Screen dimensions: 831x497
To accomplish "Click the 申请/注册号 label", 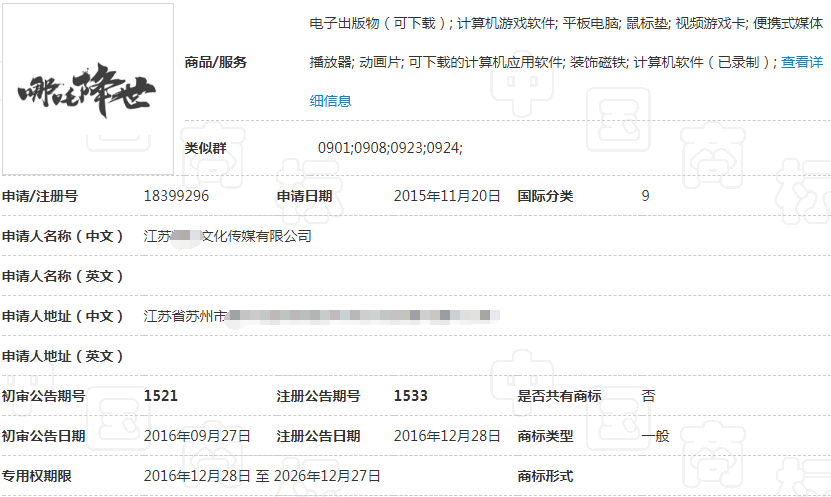I will click(40, 196).
